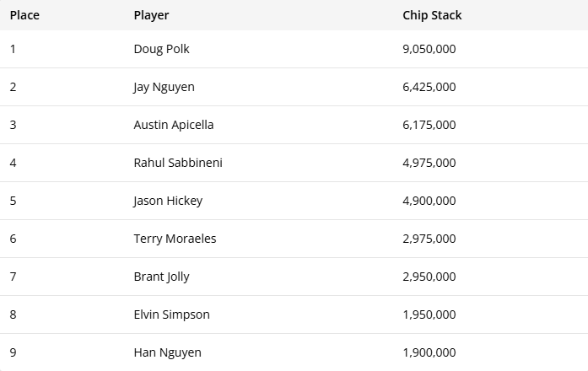Click the 4,900,000 chip stack cell
588x371 pixels.
point(429,201)
